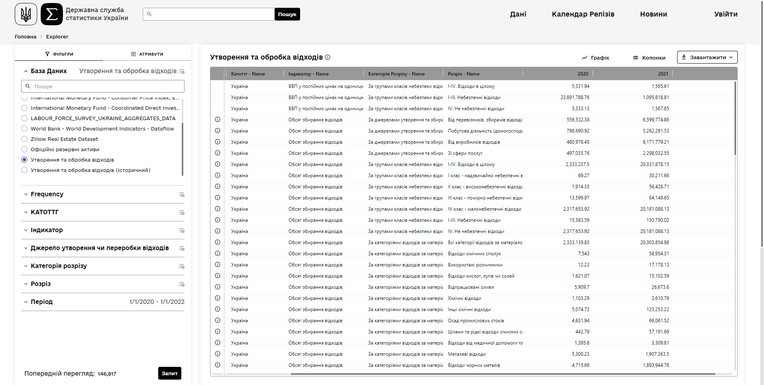Open the Завантажити download dropdown

(707, 58)
